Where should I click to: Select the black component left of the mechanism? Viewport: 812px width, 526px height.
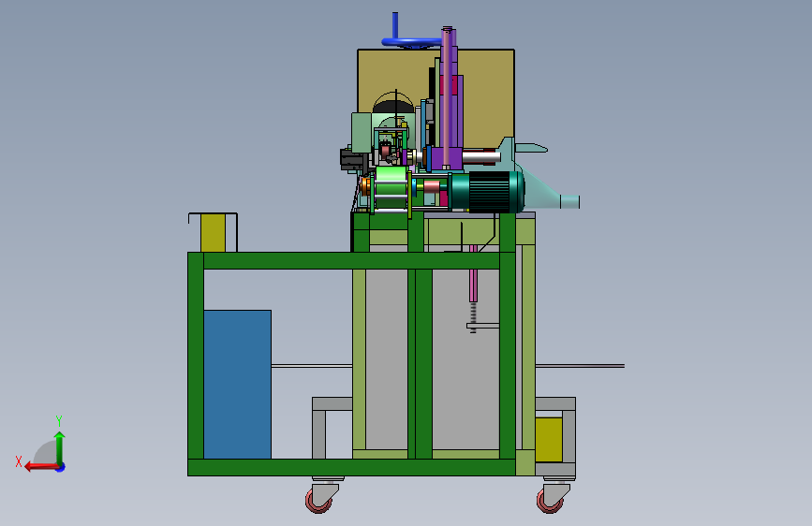pos(352,160)
